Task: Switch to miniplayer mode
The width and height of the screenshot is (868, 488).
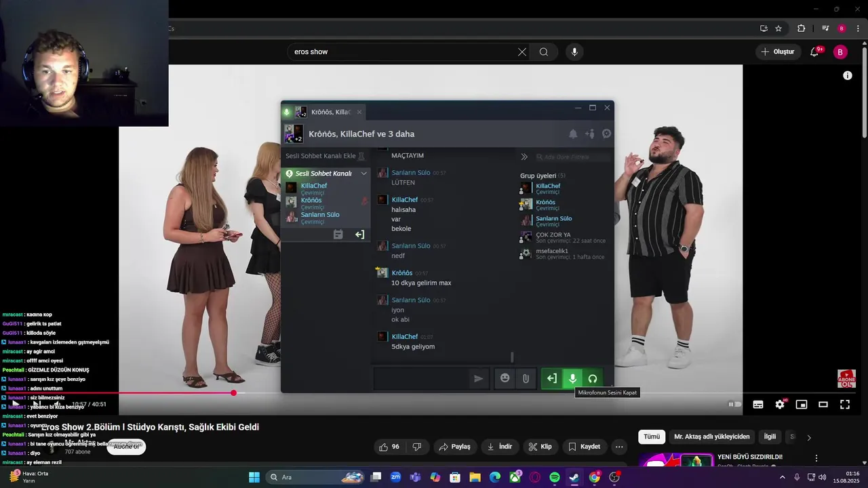Action: coord(802,405)
